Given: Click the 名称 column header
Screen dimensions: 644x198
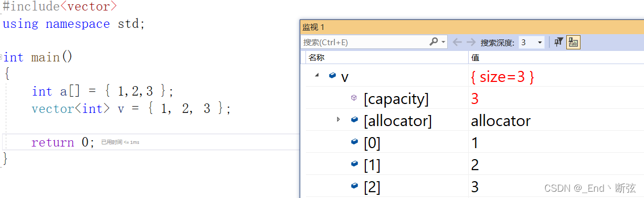Looking at the screenshot, I should click(x=316, y=57).
